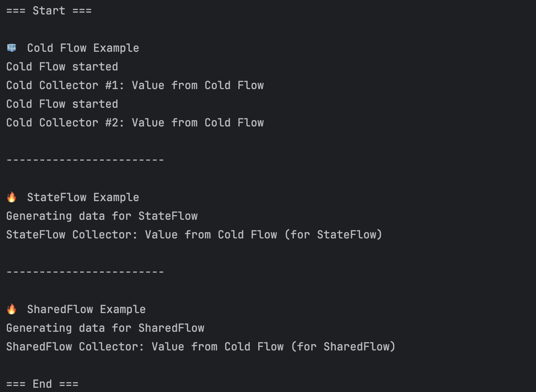Click the fire emoji beside StateFlow Example
The height and width of the screenshot is (392, 536).
[x=11, y=197]
